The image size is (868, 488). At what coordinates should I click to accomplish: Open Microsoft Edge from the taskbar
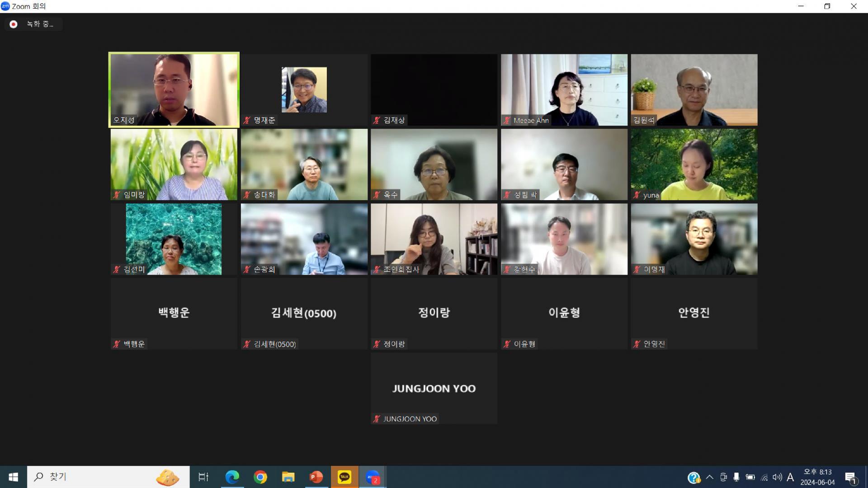coord(232,477)
